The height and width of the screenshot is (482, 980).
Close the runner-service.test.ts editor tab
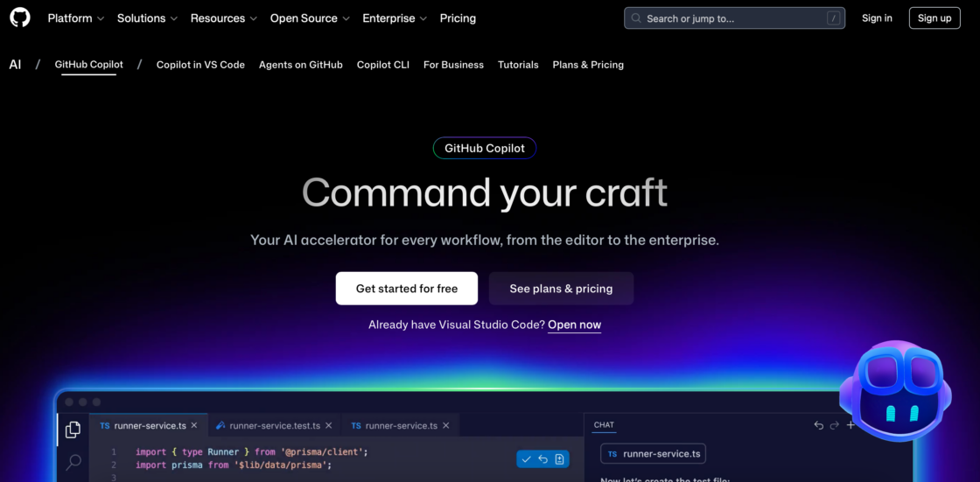pos(329,425)
